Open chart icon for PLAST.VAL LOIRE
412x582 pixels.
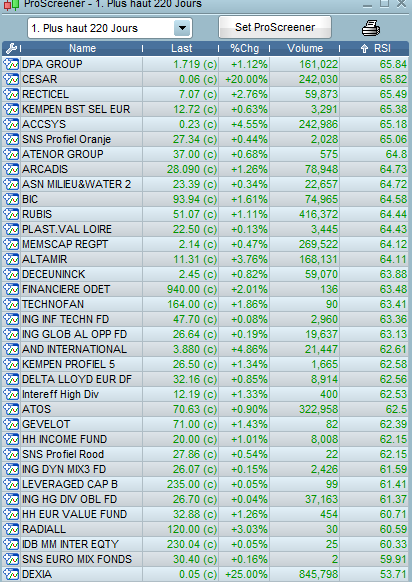coord(11,229)
